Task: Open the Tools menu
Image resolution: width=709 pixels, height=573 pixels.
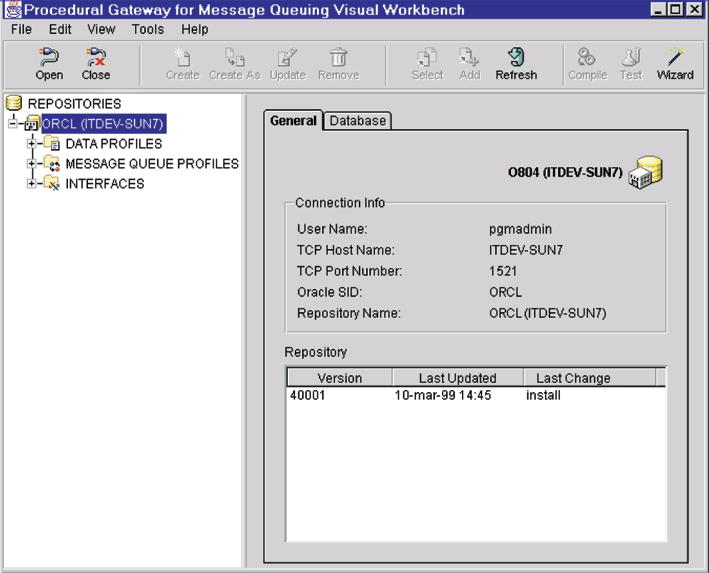Action: coord(148,30)
